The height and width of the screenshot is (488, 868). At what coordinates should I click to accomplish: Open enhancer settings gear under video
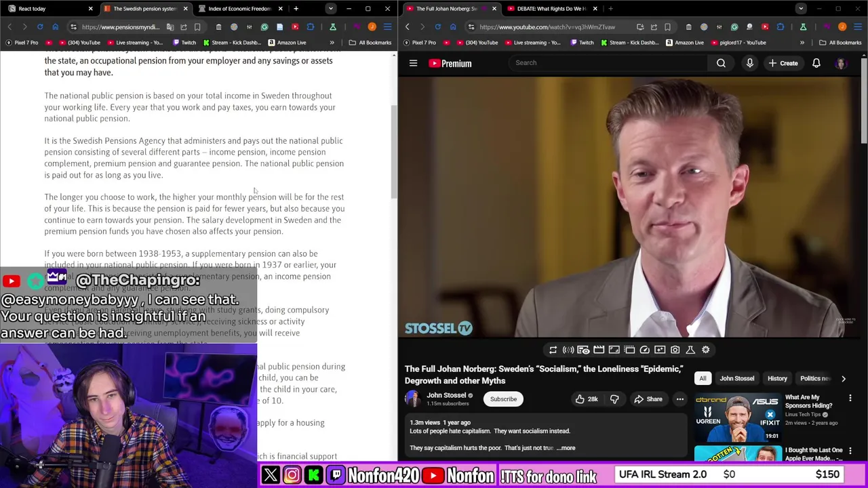(705, 350)
